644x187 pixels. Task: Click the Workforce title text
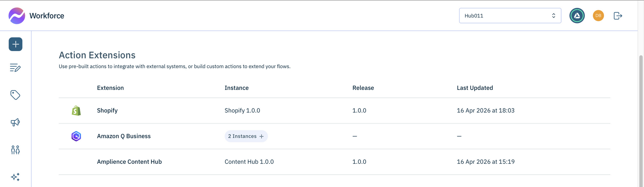[x=47, y=16]
